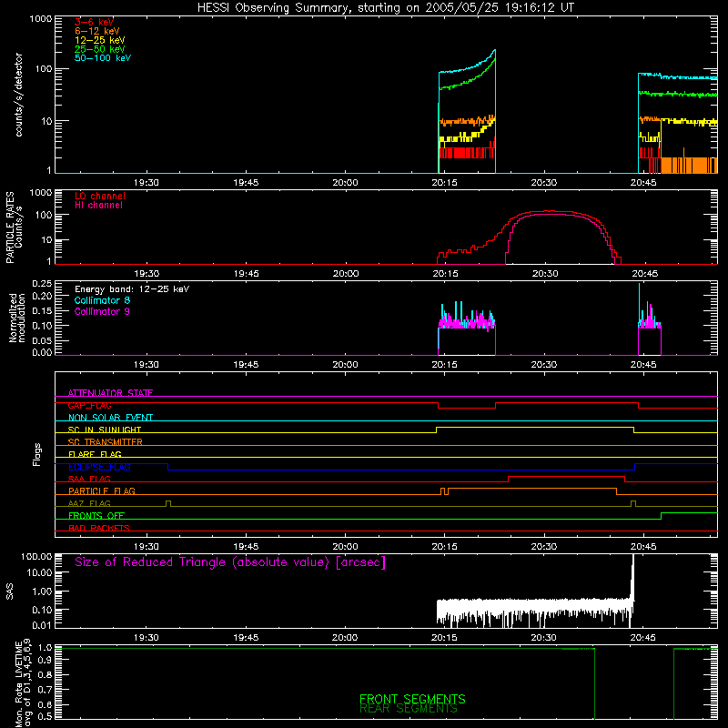
Task: Click the FRONTS_OFF flag label
Action: pyautogui.click(x=96, y=515)
